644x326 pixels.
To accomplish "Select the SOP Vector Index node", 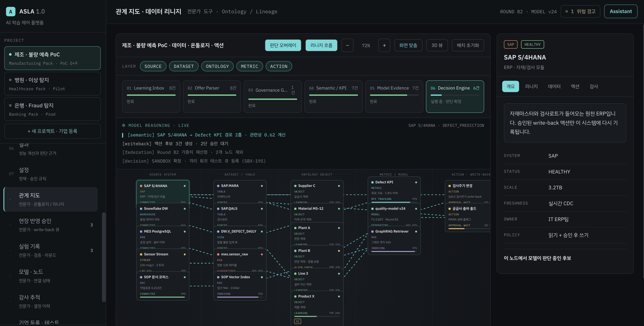I will click(x=240, y=286).
